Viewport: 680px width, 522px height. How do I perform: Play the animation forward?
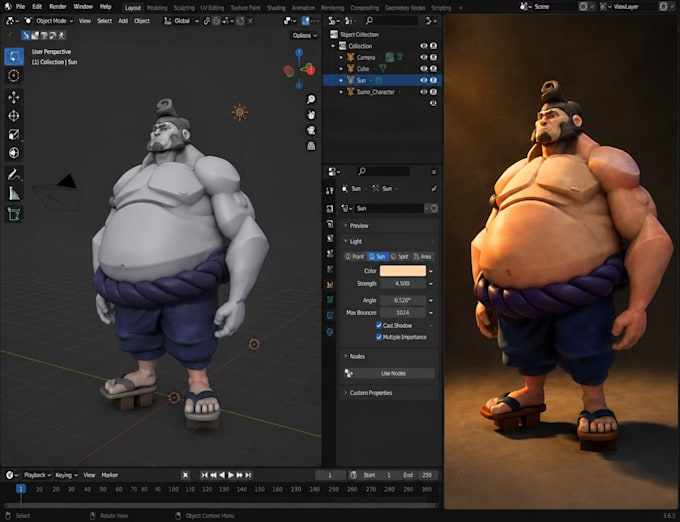pyautogui.click(x=231, y=475)
